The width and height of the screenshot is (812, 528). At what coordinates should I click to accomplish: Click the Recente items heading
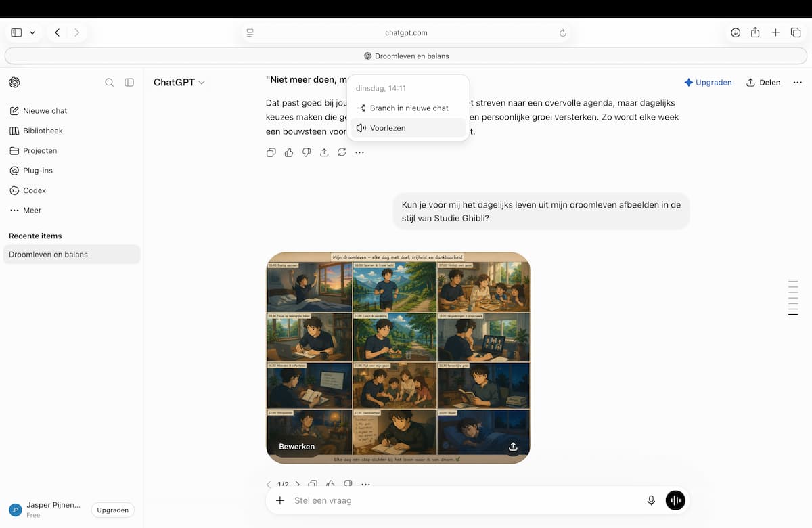pos(35,236)
